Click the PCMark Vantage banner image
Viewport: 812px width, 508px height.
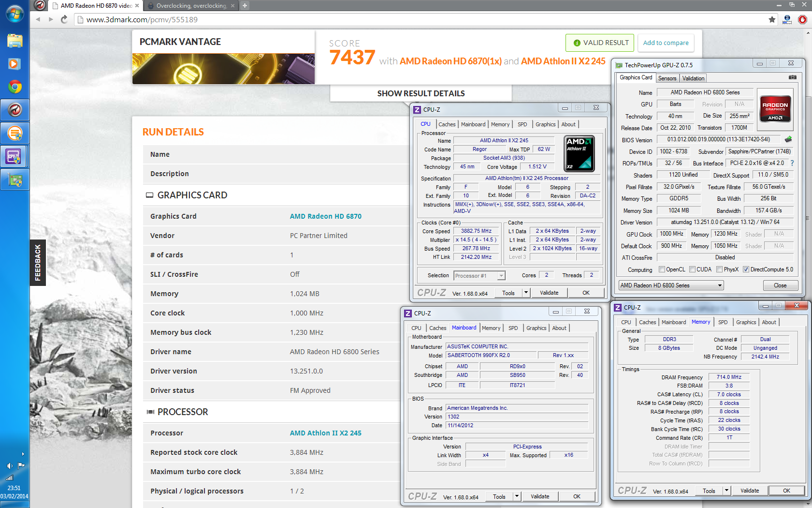point(223,69)
